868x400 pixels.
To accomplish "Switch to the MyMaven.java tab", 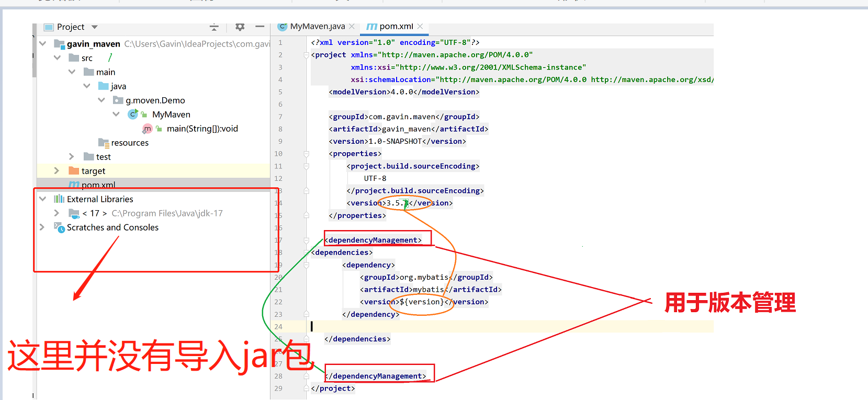I will point(318,26).
